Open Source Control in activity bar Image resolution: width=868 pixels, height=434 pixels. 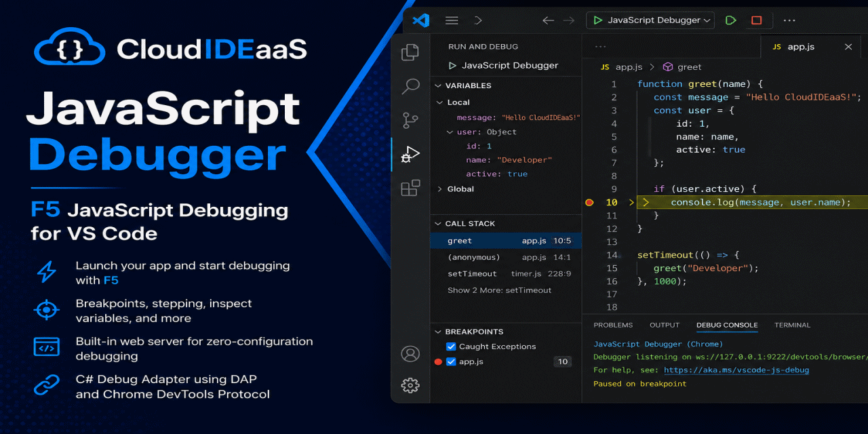pyautogui.click(x=410, y=121)
